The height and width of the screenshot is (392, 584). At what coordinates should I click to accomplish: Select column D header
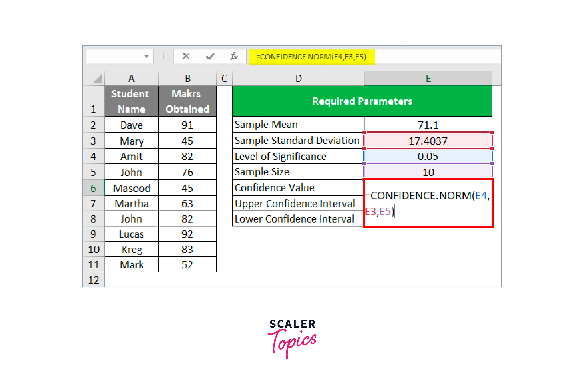pyautogui.click(x=298, y=79)
